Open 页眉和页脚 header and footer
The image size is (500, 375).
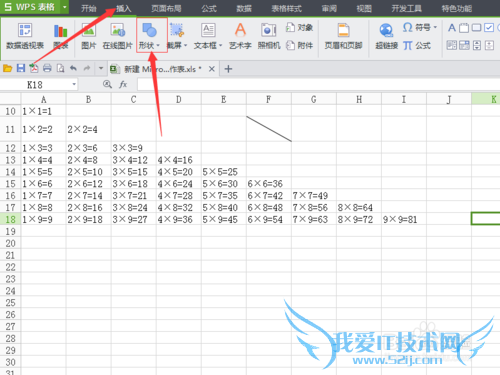tap(343, 36)
